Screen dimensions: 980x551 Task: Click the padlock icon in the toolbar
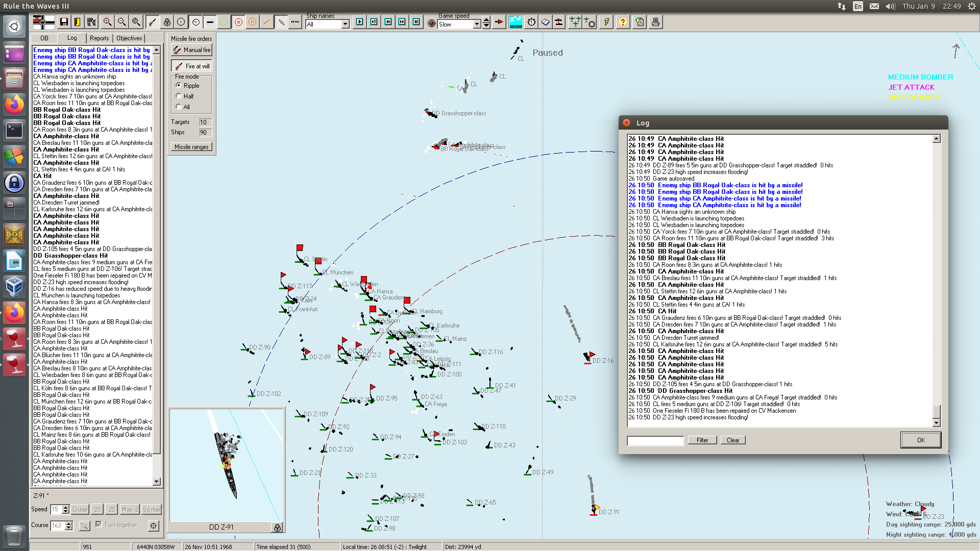[167, 22]
